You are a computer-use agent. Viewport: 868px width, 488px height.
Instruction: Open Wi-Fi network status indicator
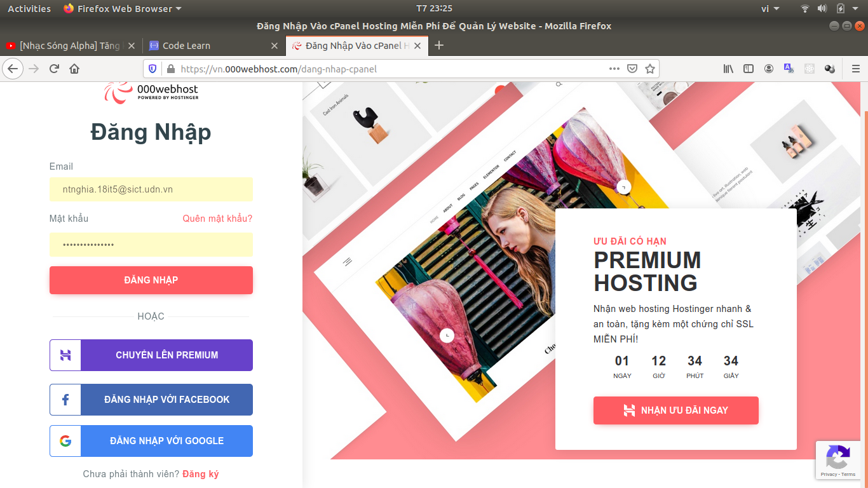[805, 9]
